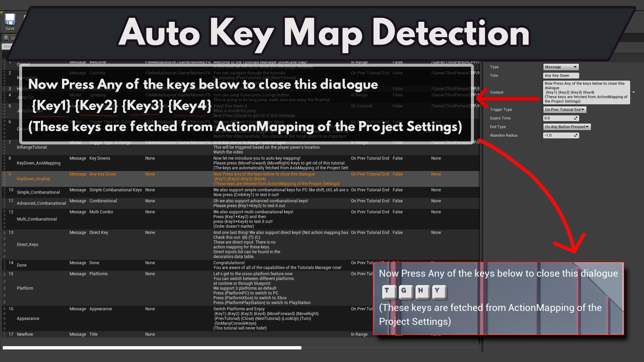Open the Type dropdown set to Message
Viewport: 644px width, 362px height.
(x=561, y=67)
